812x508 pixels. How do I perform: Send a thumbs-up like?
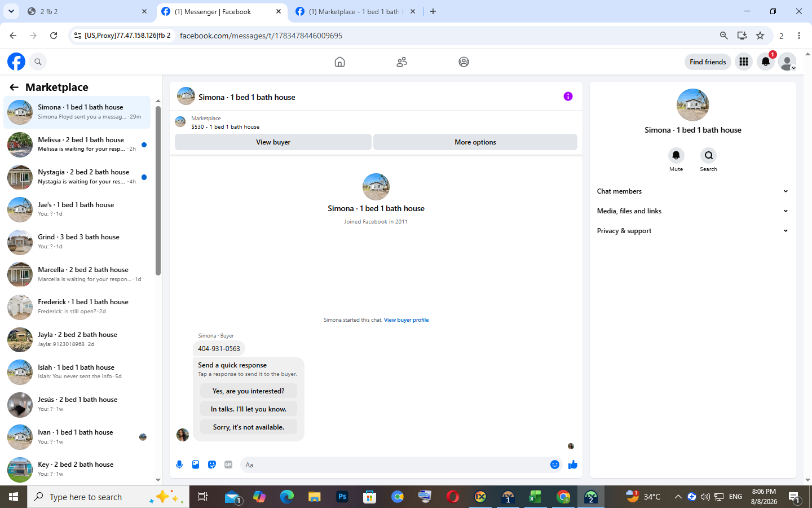[573, 465]
